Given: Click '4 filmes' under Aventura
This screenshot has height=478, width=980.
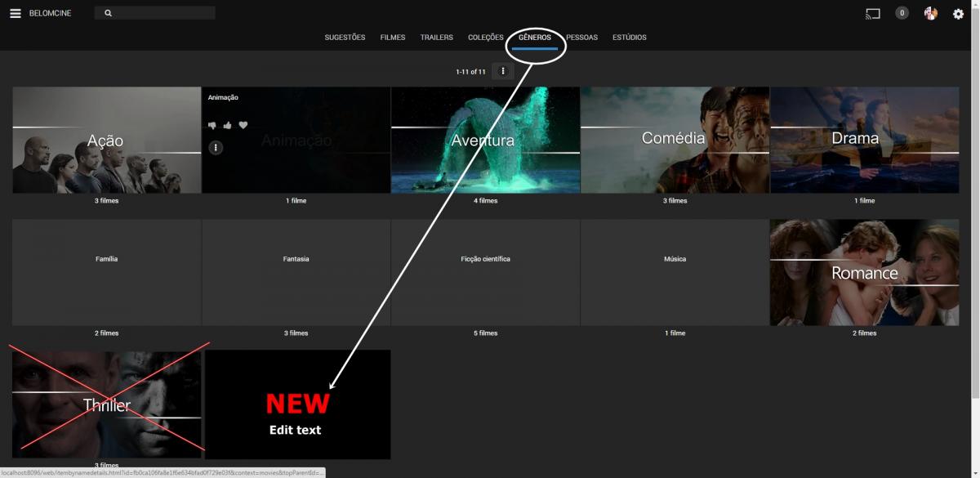Looking at the screenshot, I should (486, 201).
